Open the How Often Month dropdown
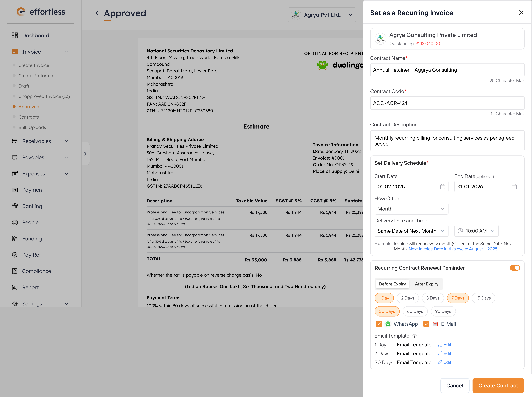 click(x=411, y=209)
